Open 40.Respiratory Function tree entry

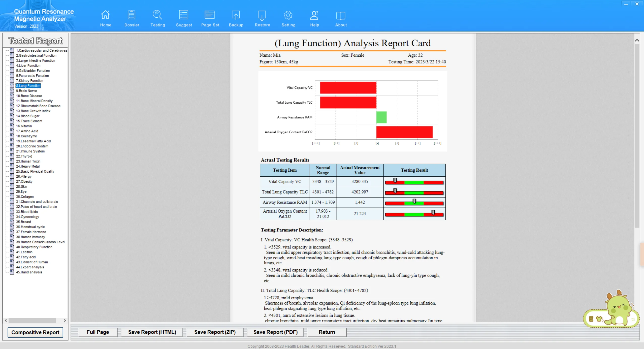pyautogui.click(x=34, y=247)
